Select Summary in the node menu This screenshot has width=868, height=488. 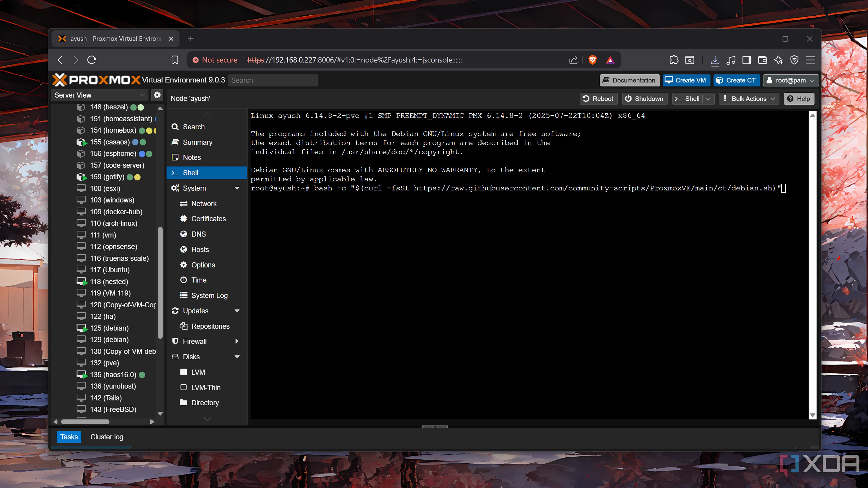[x=207, y=142]
